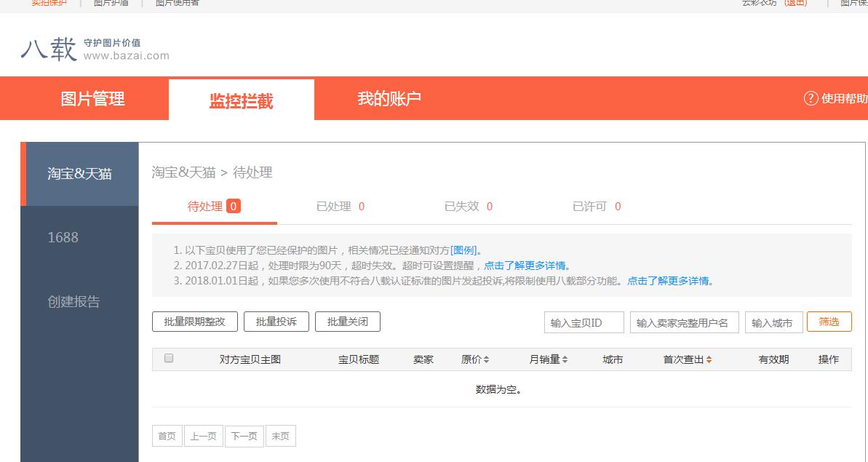Viewport: 868px width, 462px height.
Task: Select 淘宝&天猫 in the left sidebar
Action: click(x=80, y=174)
